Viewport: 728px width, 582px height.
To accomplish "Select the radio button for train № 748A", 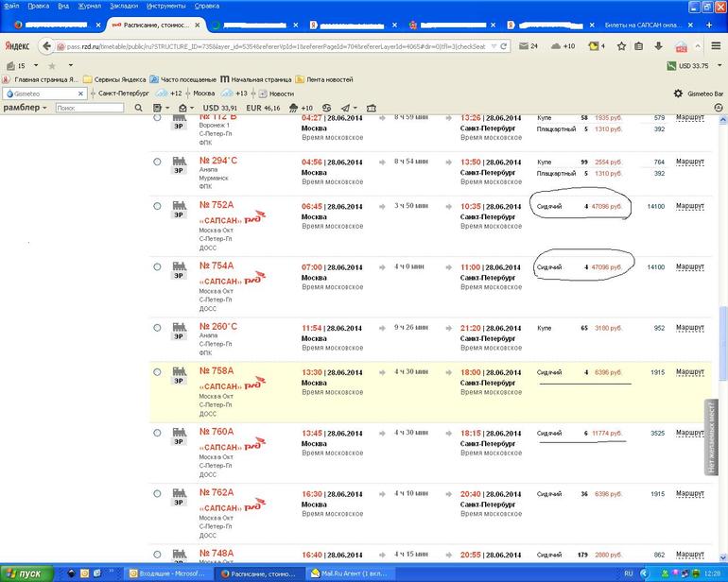I will tap(157, 555).
